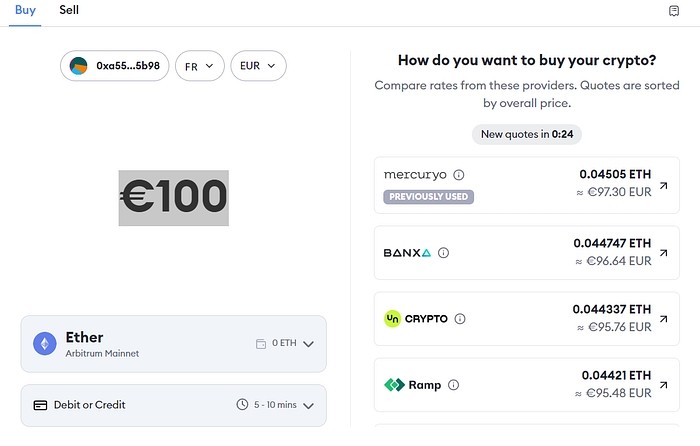Open Ramp quote via arrow icon

(664, 385)
